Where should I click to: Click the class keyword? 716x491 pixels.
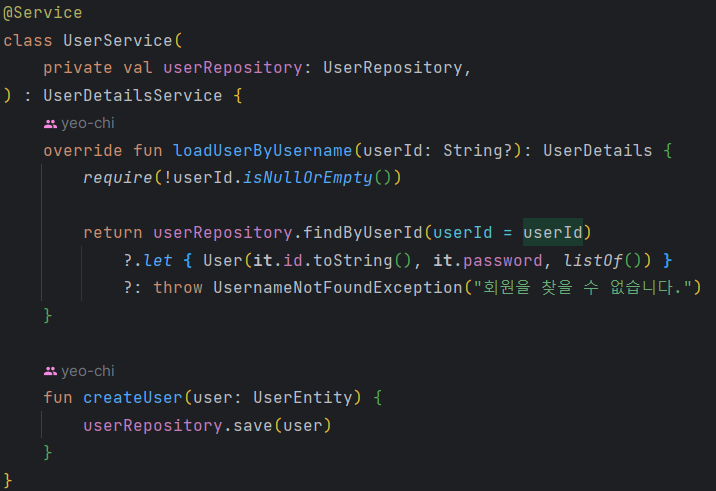[x=28, y=40]
